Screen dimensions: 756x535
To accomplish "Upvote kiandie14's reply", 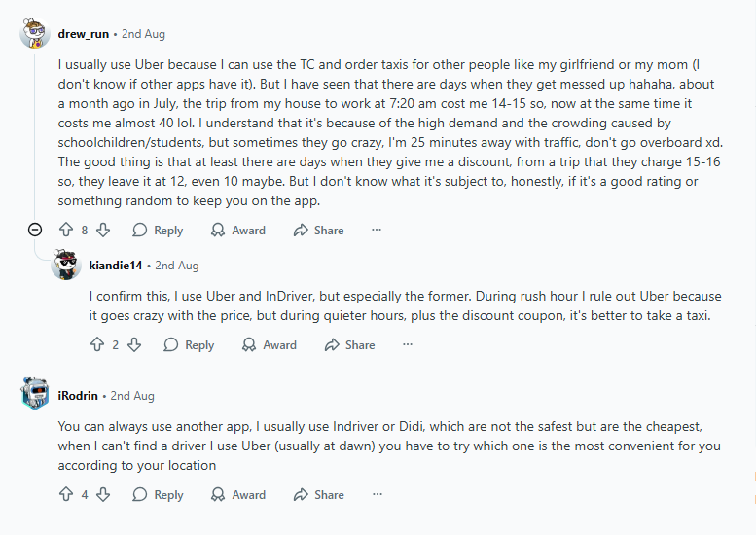I will [97, 345].
